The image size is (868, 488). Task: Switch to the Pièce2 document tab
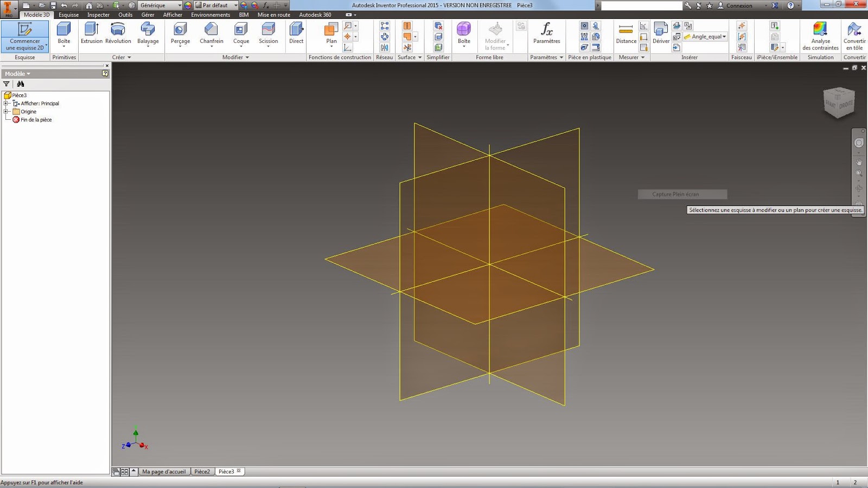pyautogui.click(x=202, y=471)
